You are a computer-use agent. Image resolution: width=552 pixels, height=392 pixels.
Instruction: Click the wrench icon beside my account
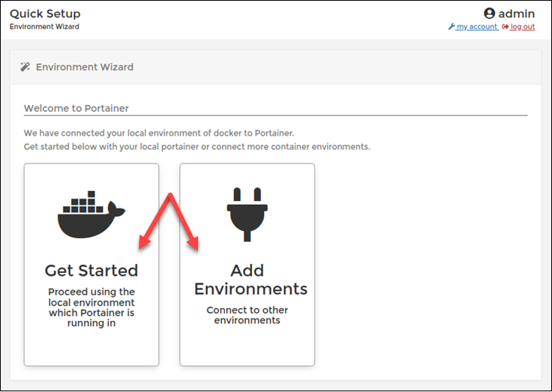[x=451, y=26]
